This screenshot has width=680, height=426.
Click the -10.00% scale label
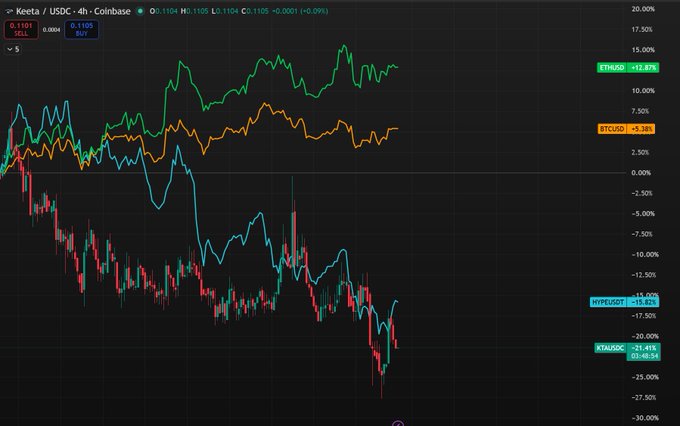click(x=645, y=254)
